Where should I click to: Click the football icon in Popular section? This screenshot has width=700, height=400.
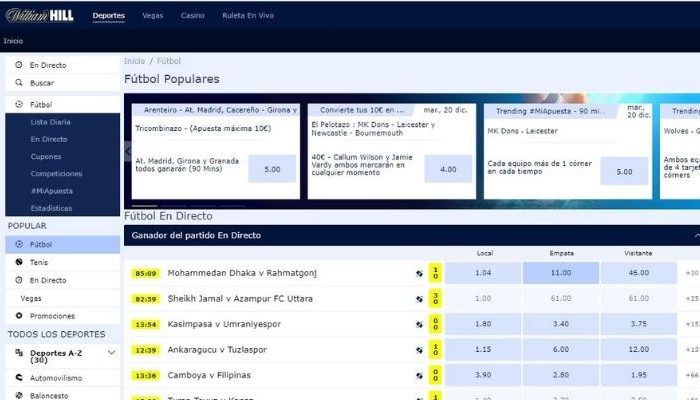pos(19,244)
